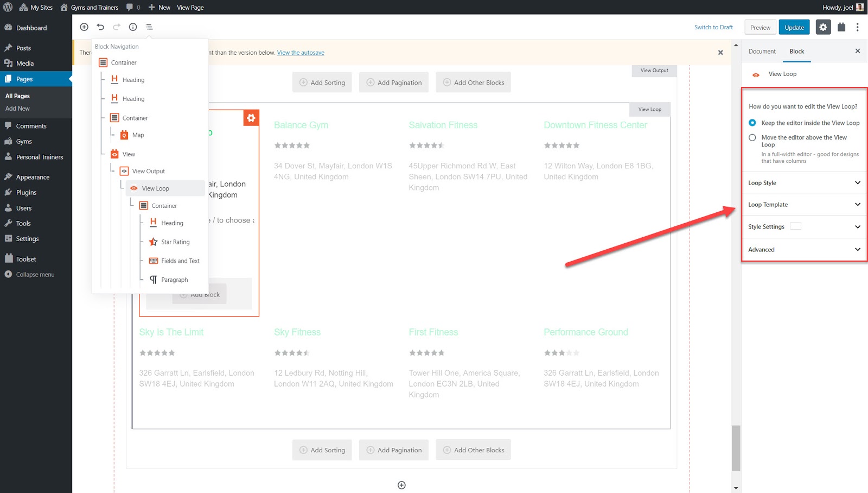Select the Map block in Block Navigation

(x=138, y=135)
